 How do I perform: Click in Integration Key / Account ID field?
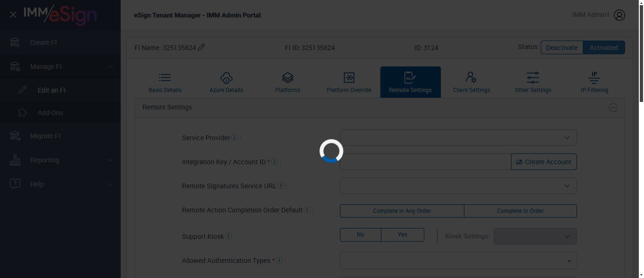[426, 162]
